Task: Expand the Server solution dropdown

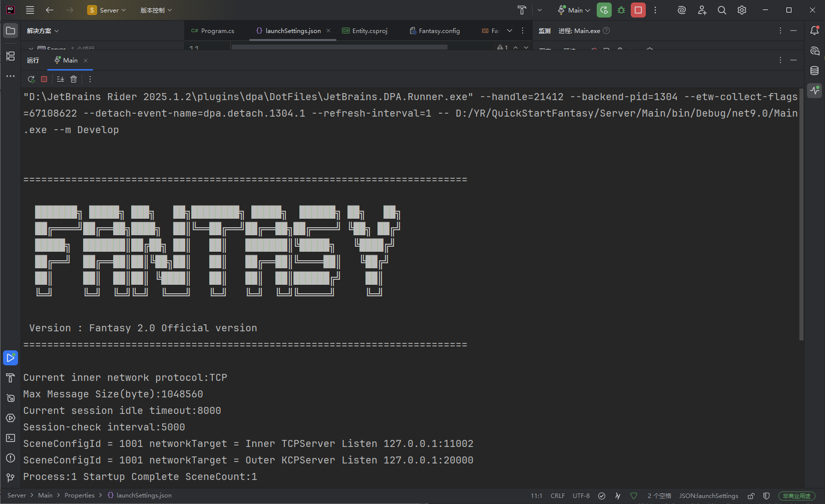Action: [x=107, y=10]
